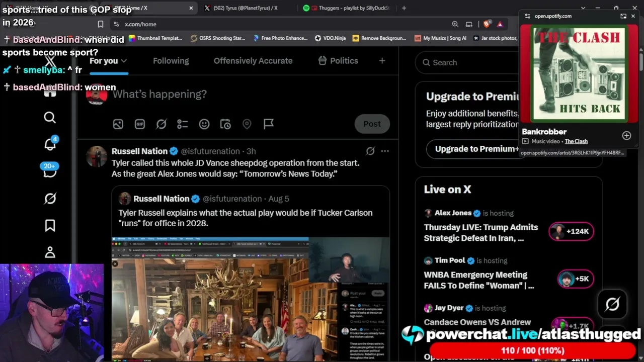The width and height of the screenshot is (644, 362).
Task: Open Search in the X left sidebar
Action: [x=50, y=118]
